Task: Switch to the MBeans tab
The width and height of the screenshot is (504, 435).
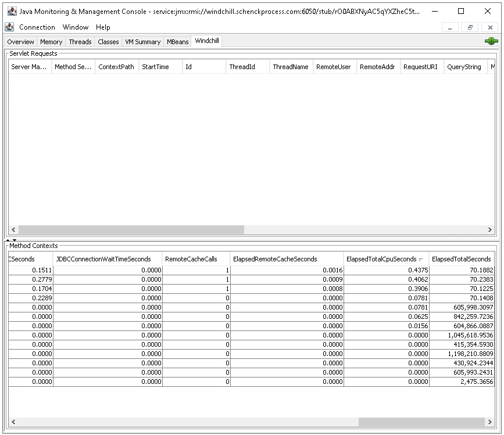Action: click(x=177, y=42)
